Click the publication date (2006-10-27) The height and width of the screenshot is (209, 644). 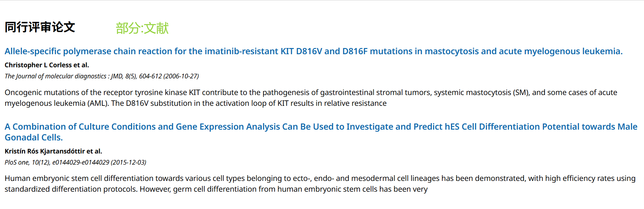pos(181,76)
